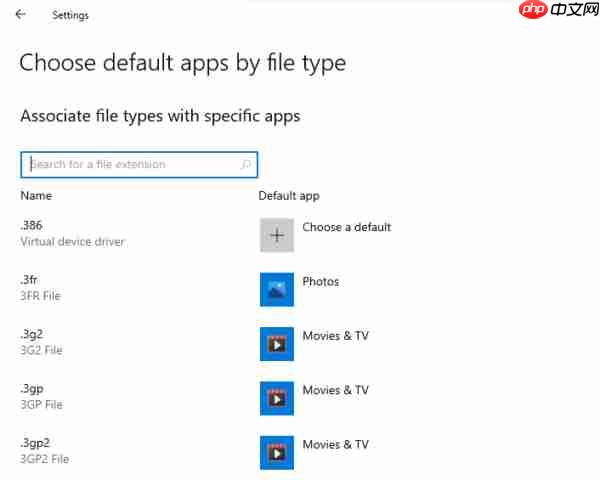Focus the file extension search box
Screen dimensions: 600x480
[139, 165]
